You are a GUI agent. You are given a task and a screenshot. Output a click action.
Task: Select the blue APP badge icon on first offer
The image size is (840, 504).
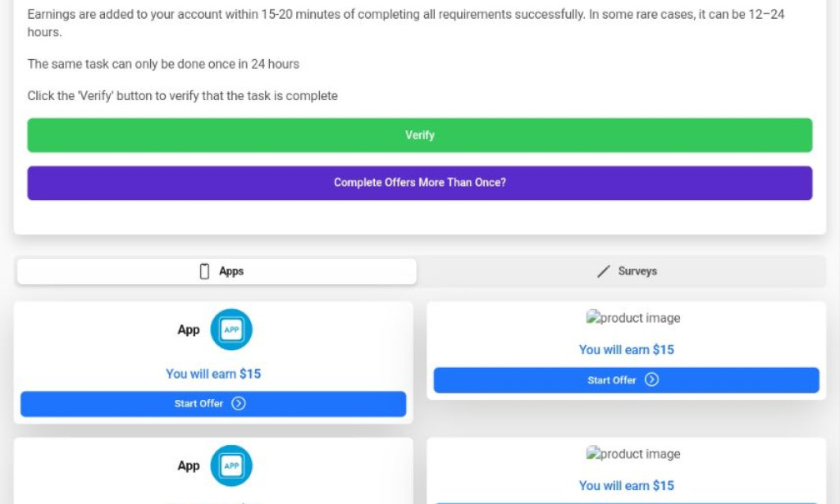[x=231, y=329]
